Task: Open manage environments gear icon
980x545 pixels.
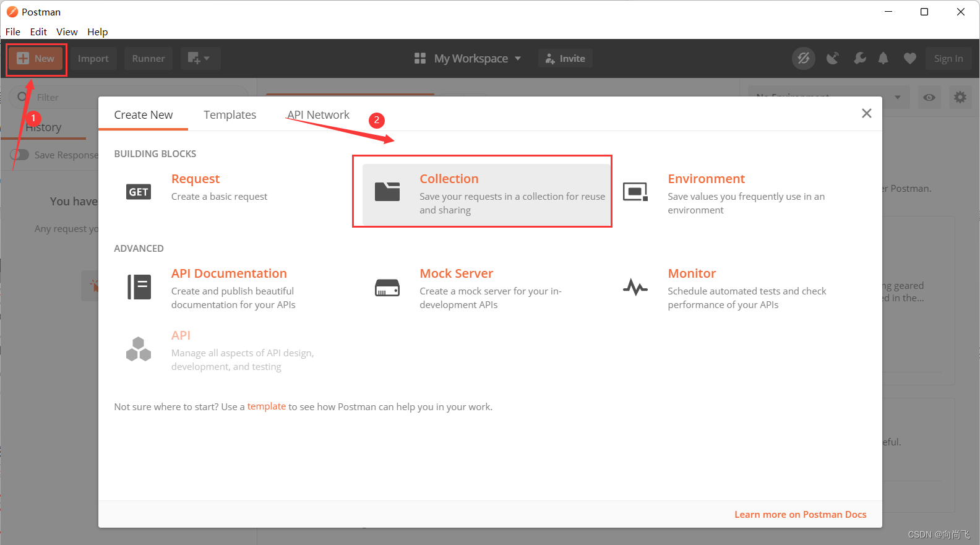Action: [x=960, y=97]
